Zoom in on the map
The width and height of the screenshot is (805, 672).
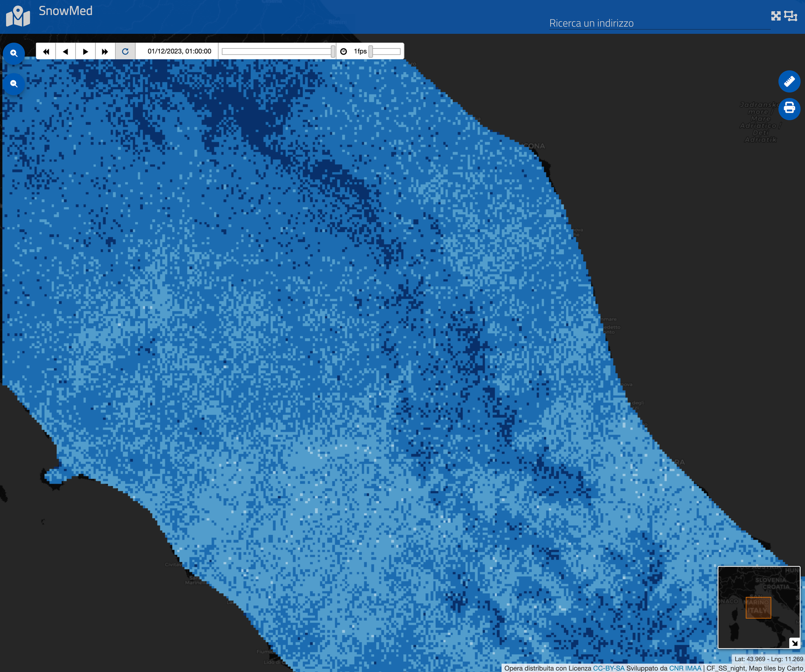14,53
